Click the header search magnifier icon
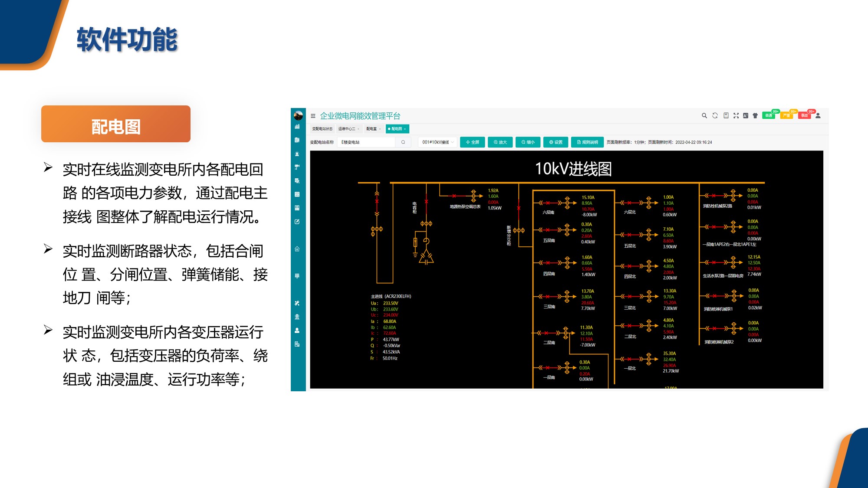 pos(704,115)
